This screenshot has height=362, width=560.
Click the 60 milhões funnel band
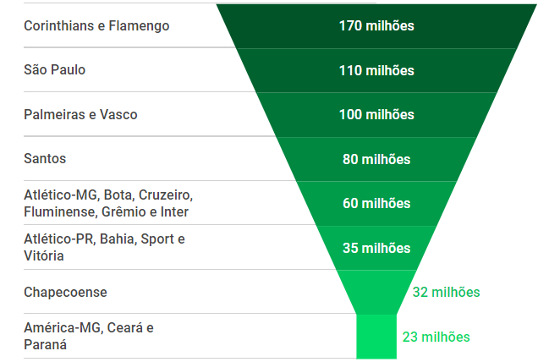376,203
